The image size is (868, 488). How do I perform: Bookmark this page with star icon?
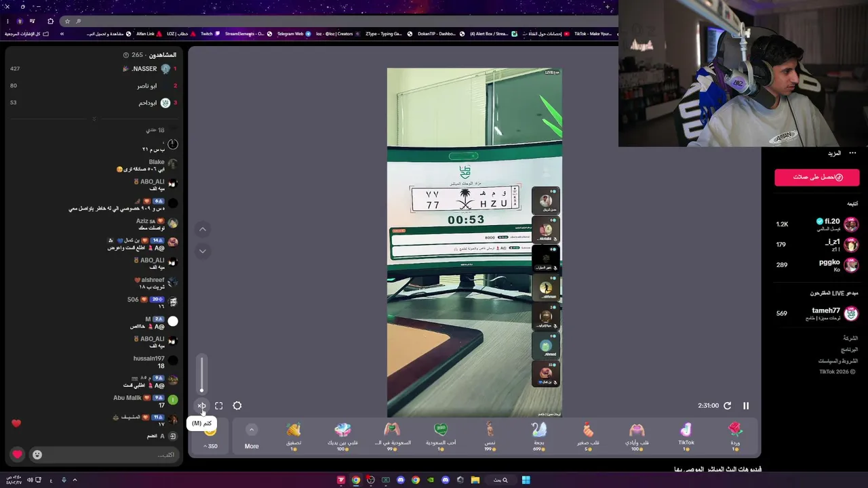67,21
